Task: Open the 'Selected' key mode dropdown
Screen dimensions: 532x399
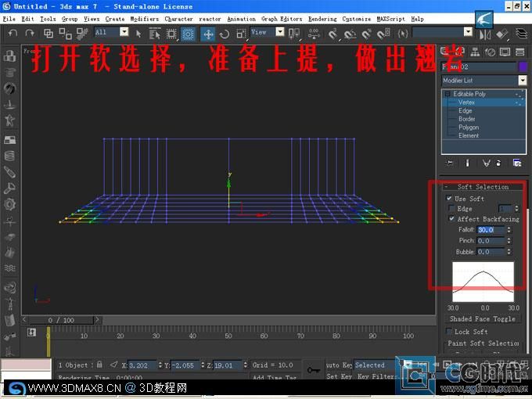Action: click(x=407, y=365)
